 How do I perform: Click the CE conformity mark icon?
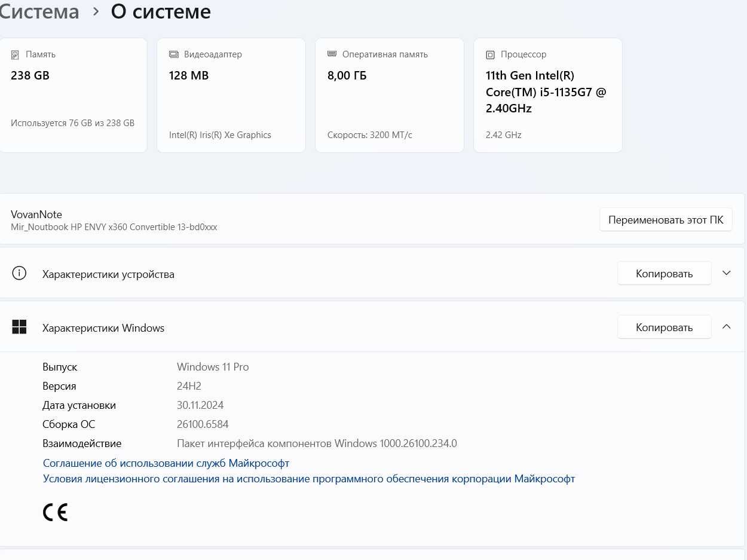(x=55, y=512)
